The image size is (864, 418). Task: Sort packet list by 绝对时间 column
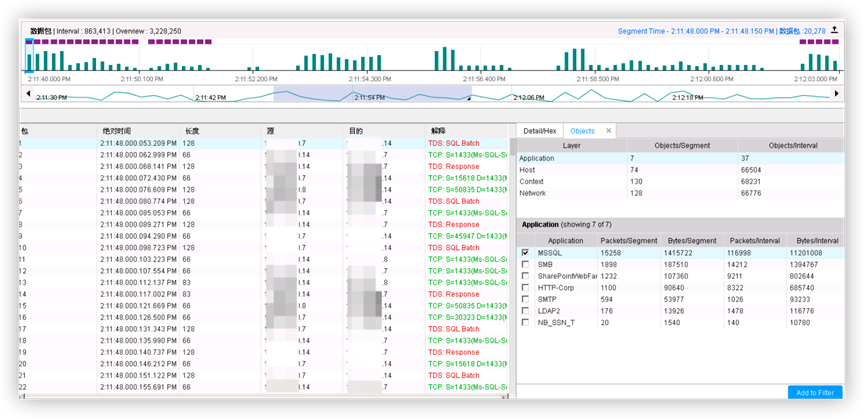[117, 131]
